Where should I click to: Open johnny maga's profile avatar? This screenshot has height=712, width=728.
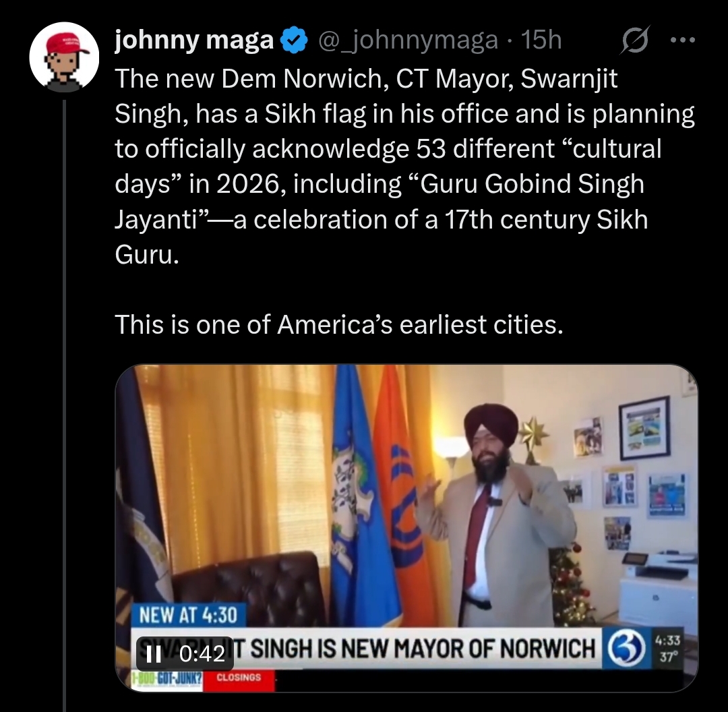click(x=64, y=57)
